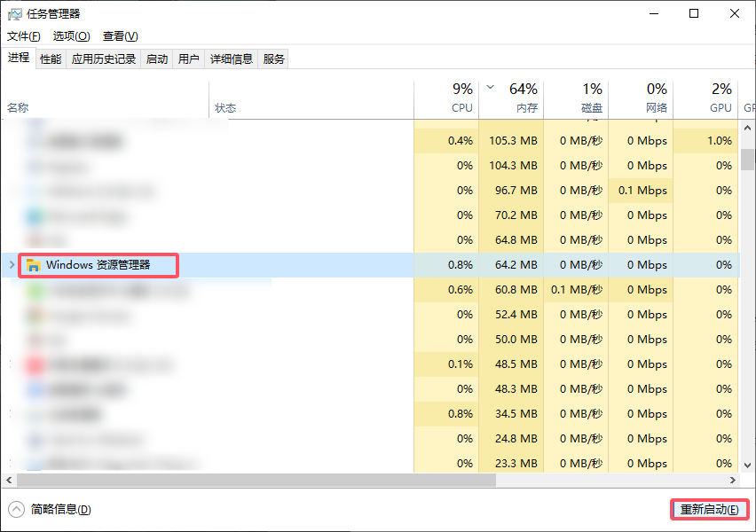Screen dimensions: 756x532
Task: Select the 进程 tab
Action: 20,59
